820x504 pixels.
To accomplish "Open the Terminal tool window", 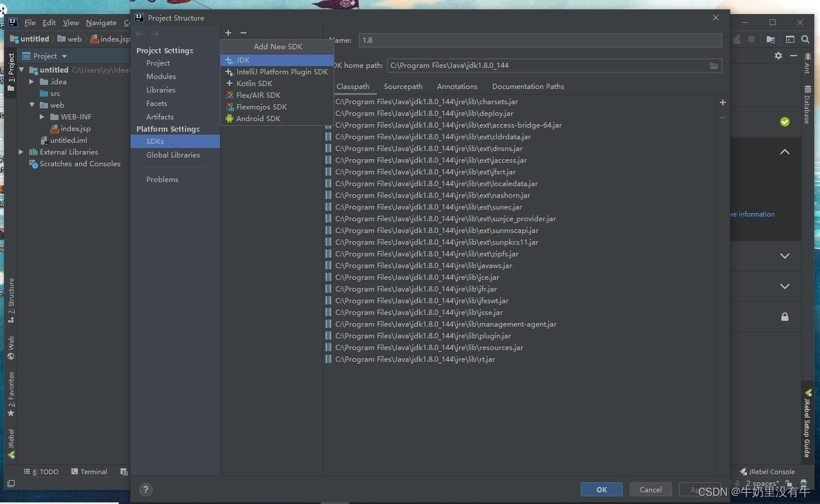I will pos(89,472).
